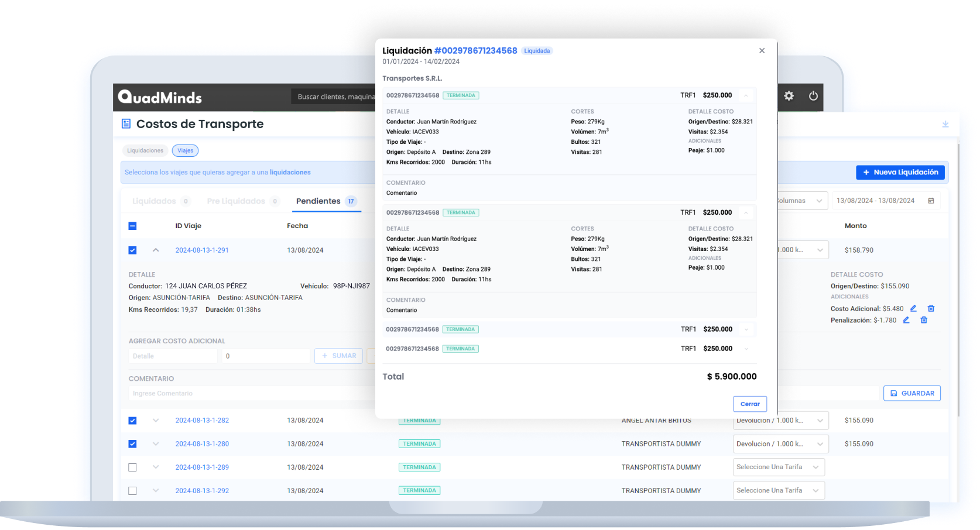Screen dimensions: 980x530
Task: Click the download icon at top right
Action: [x=945, y=124]
